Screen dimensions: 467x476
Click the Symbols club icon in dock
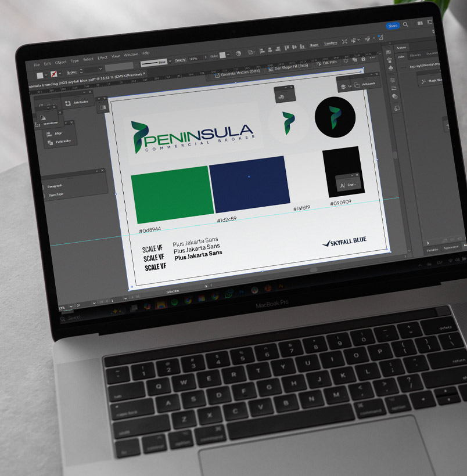pyautogui.click(x=391, y=68)
